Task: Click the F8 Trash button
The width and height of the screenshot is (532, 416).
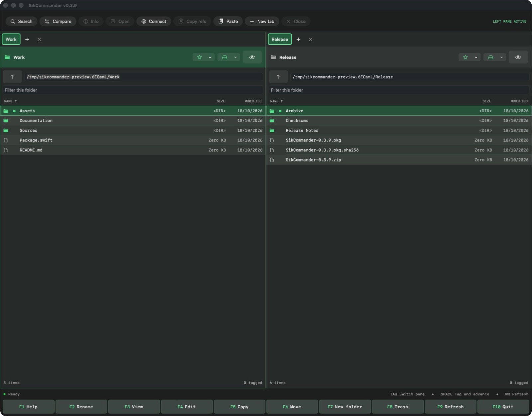Action: (x=398, y=407)
